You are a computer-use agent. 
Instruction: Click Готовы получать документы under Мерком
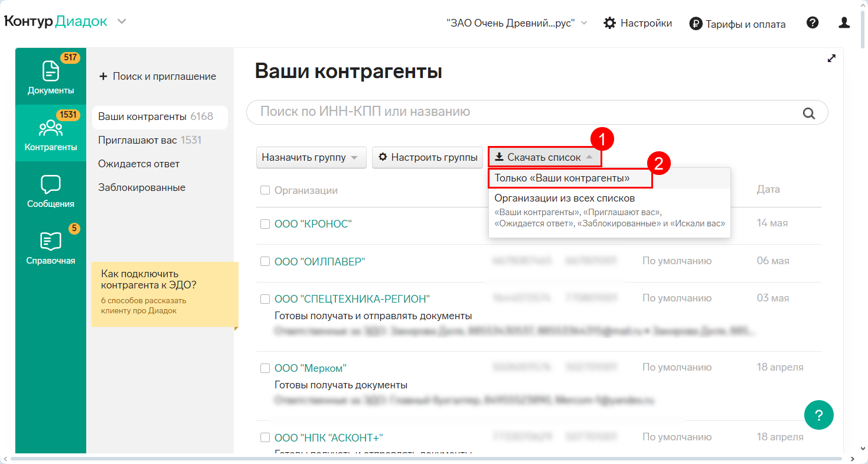point(341,385)
